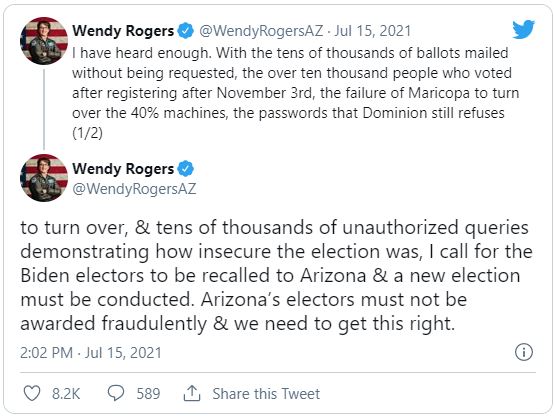
Task: Open @WendyRogersAZ handle under second name
Action: [134, 189]
